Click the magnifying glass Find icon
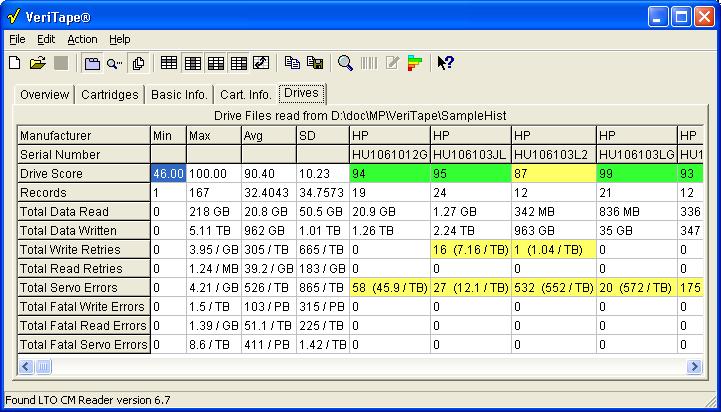721x412 pixels. tap(345, 63)
